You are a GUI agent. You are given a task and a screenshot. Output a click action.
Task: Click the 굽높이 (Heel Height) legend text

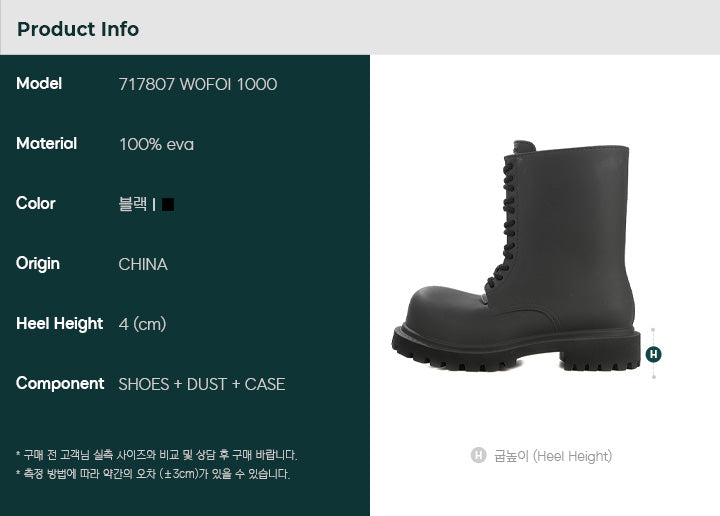coord(553,456)
